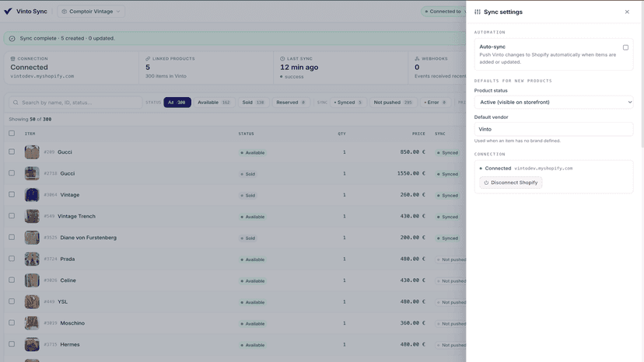Click Disconnect Shopify button
The width and height of the screenshot is (644, 362).
point(510,183)
